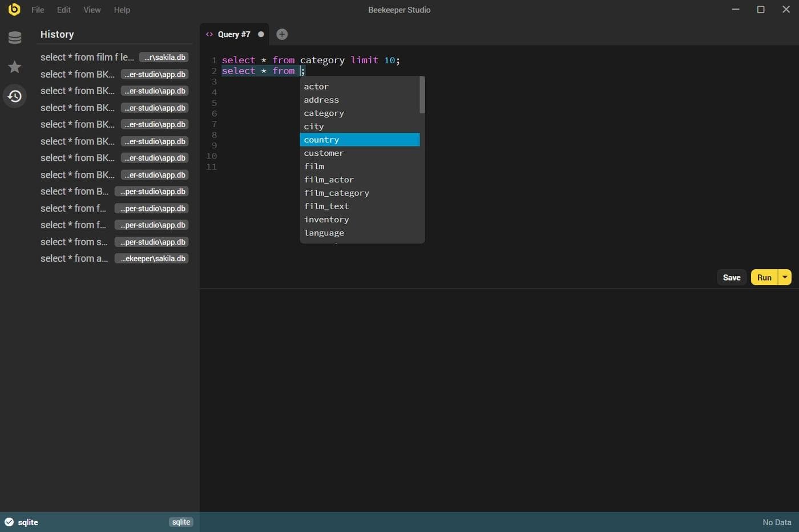Open the View menu
The height and width of the screenshot is (532, 799).
coord(92,10)
